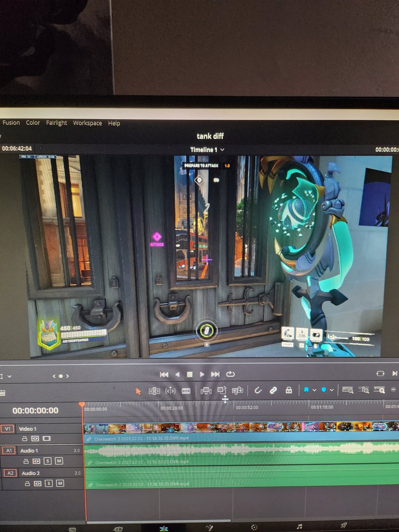The width and height of the screenshot is (399, 532).
Task: Toggle Loop playback
Action: (230, 375)
